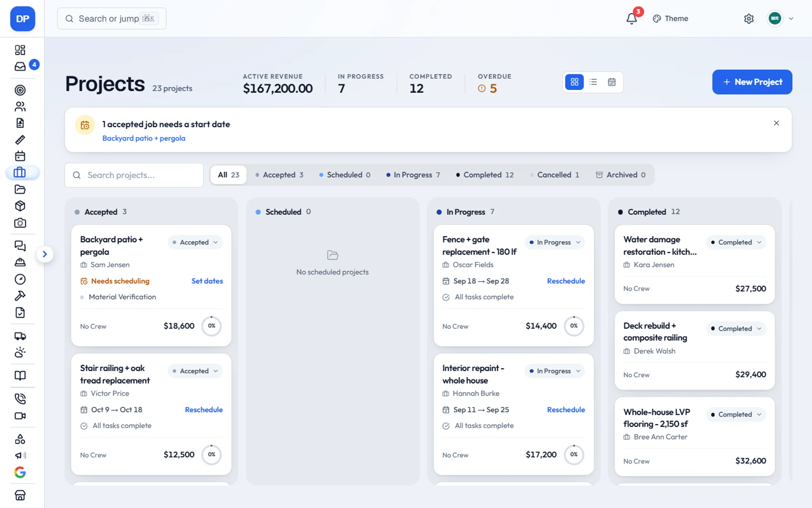The width and height of the screenshot is (812, 508).
Task: Open the hammer tools icon in sidebar
Action: [x=20, y=296]
